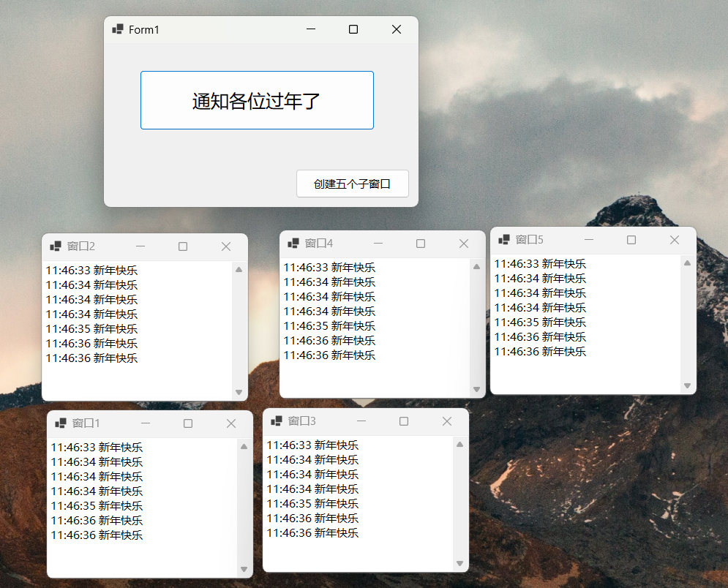Viewport: 728px width, 588px height.
Task: Click scroll down arrow in 窗口2
Action: click(x=239, y=392)
